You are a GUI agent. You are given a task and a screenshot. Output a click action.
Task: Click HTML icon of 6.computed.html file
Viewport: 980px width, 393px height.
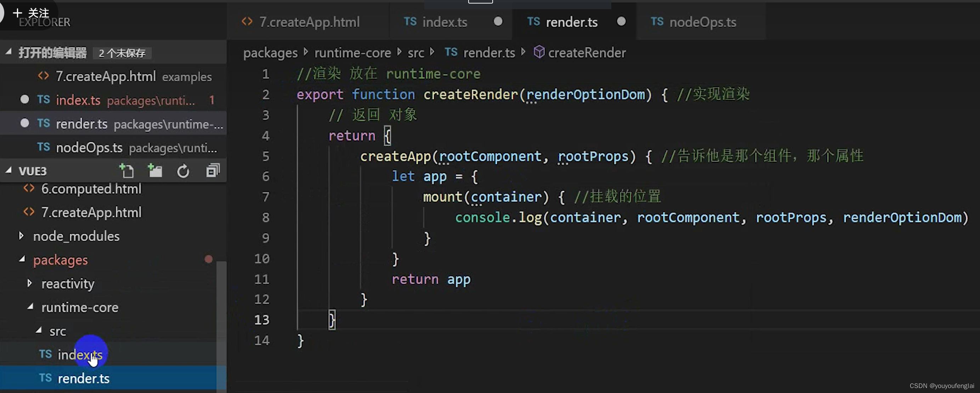coord(29,189)
